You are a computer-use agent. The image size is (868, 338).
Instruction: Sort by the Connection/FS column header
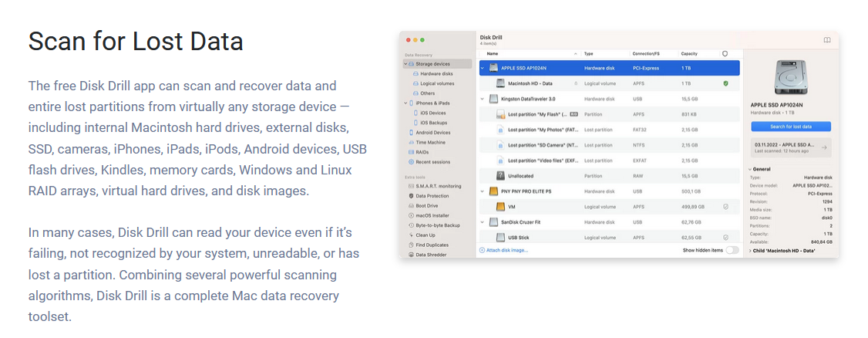click(646, 54)
